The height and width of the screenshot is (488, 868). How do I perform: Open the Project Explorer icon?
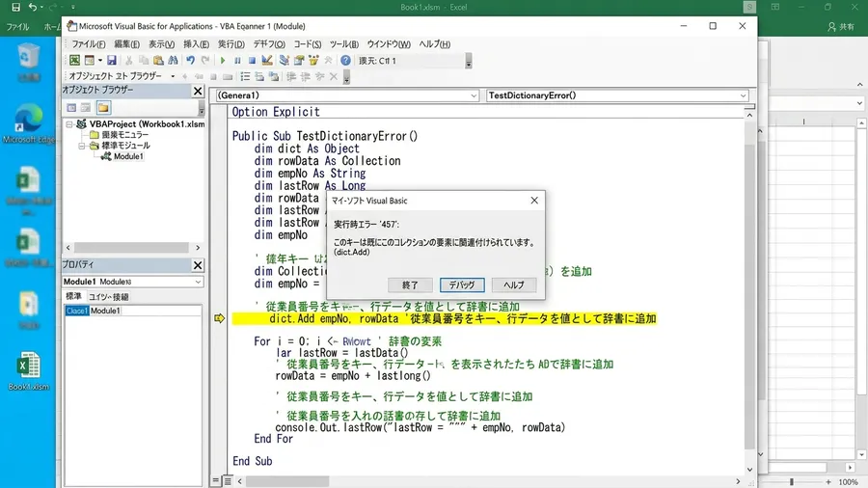coord(284,61)
